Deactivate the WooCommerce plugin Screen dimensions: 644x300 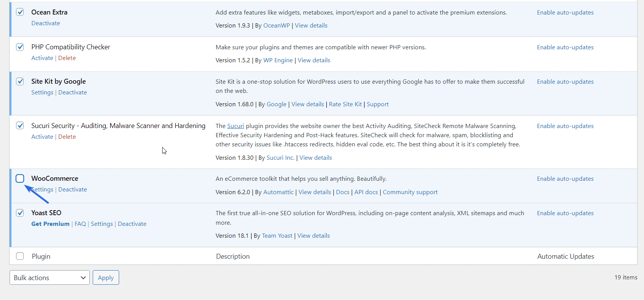pos(73,190)
